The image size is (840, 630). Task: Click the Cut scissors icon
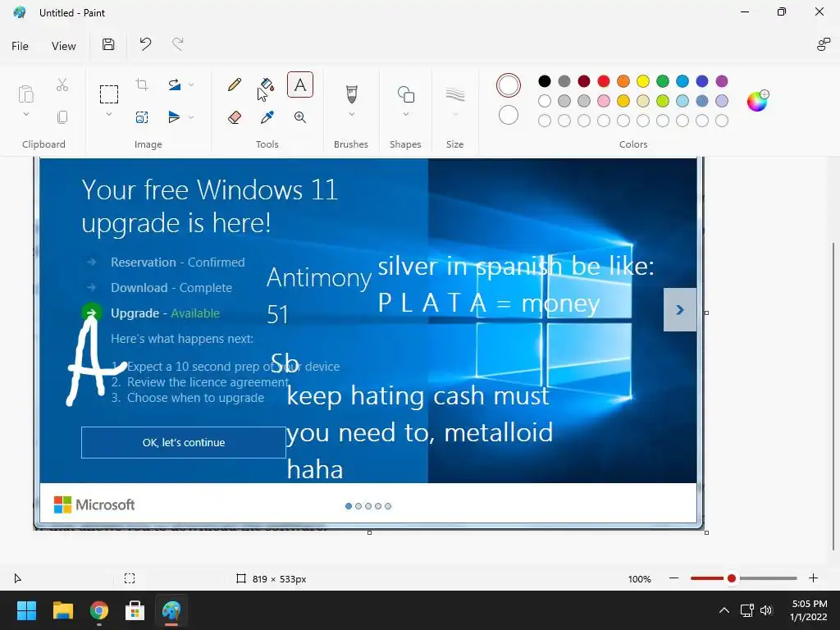[x=62, y=84]
